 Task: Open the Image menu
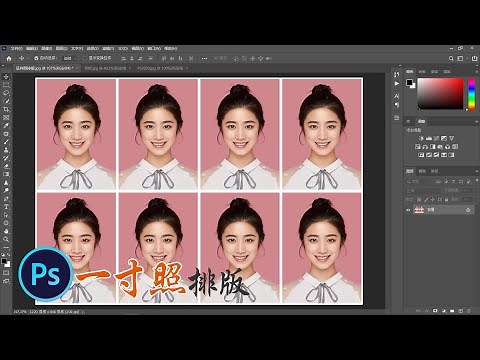click(46, 49)
